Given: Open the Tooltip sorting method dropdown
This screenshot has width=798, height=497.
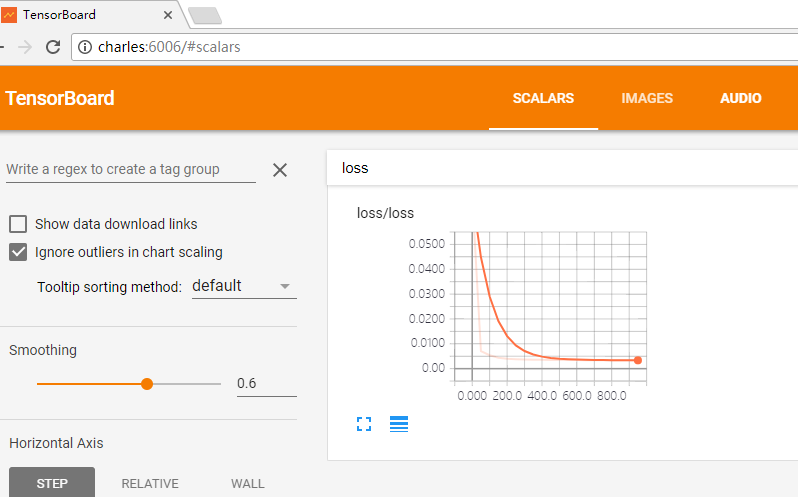Looking at the screenshot, I should tap(244, 286).
